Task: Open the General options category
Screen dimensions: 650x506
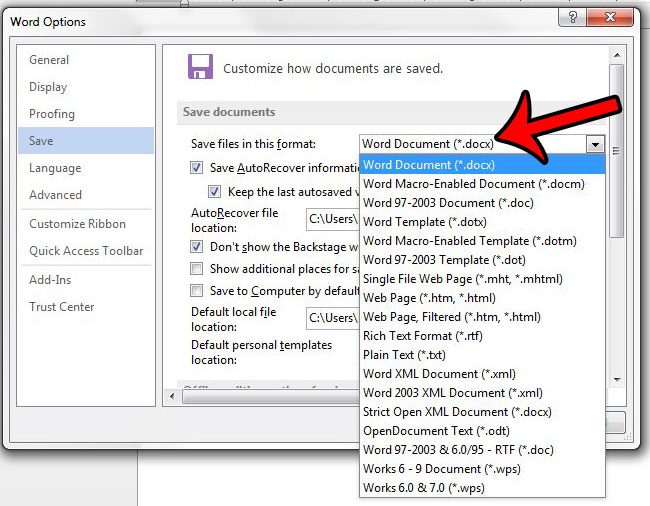Action: [x=49, y=60]
